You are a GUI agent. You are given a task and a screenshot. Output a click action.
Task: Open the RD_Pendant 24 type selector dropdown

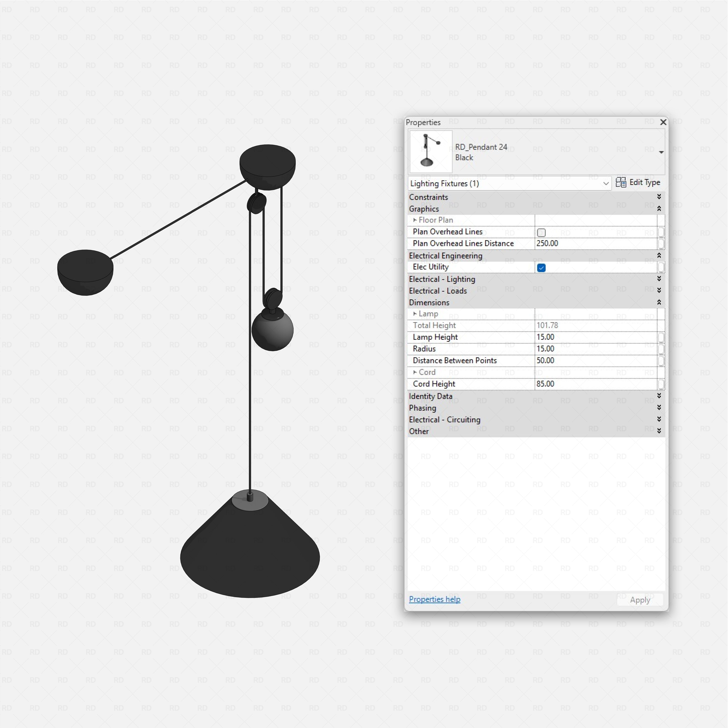click(661, 152)
